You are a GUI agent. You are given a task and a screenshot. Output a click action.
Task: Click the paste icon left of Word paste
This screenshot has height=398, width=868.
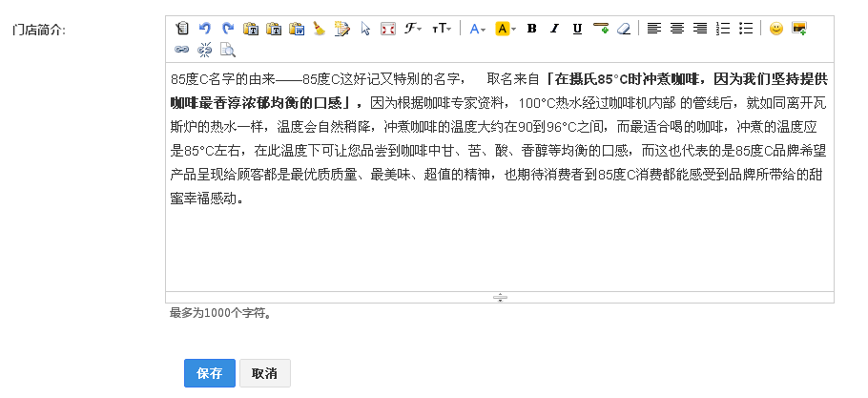(274, 29)
